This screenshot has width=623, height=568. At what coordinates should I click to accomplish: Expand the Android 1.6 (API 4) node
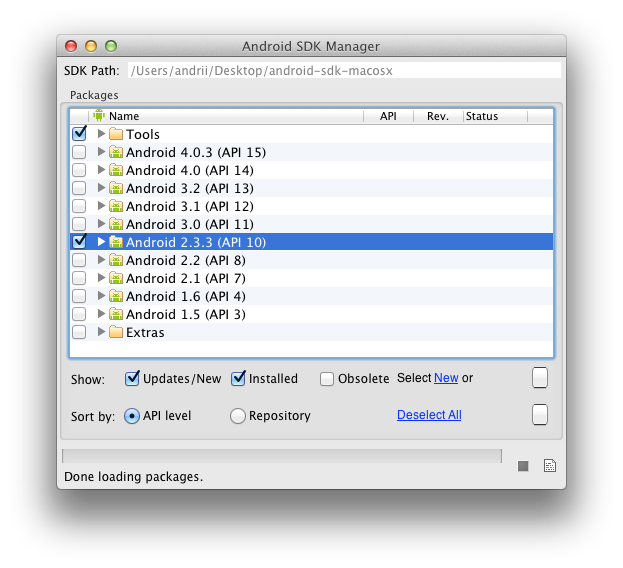tap(101, 296)
